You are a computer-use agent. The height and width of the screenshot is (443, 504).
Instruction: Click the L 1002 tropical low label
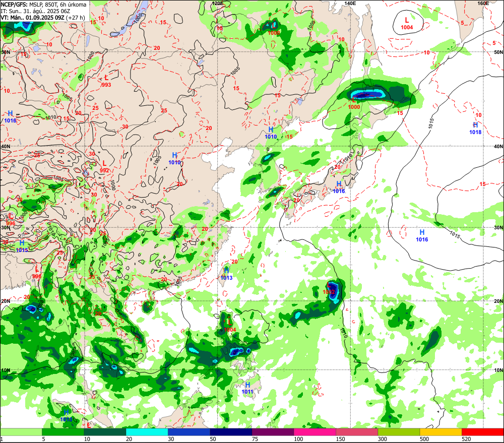[329, 288]
